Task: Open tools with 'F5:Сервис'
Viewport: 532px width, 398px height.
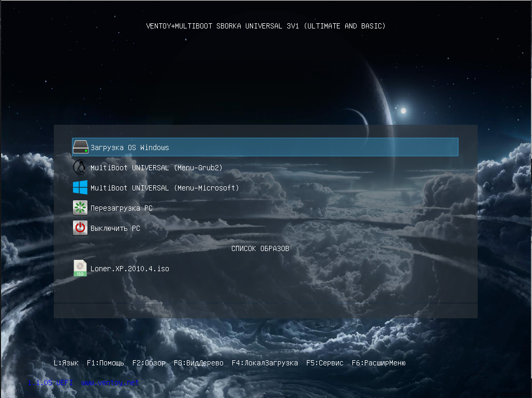Action: pyautogui.click(x=325, y=363)
